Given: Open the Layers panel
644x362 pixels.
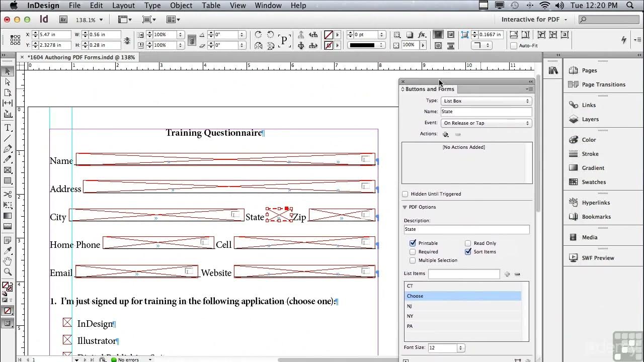Looking at the screenshot, I should tap(590, 119).
